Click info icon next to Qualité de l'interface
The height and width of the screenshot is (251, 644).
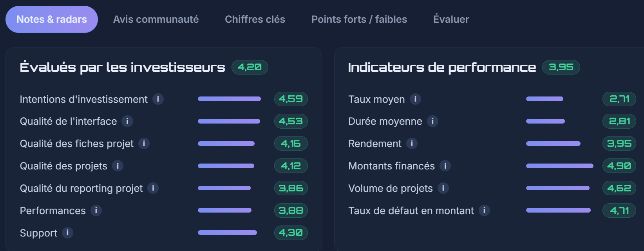[127, 121]
